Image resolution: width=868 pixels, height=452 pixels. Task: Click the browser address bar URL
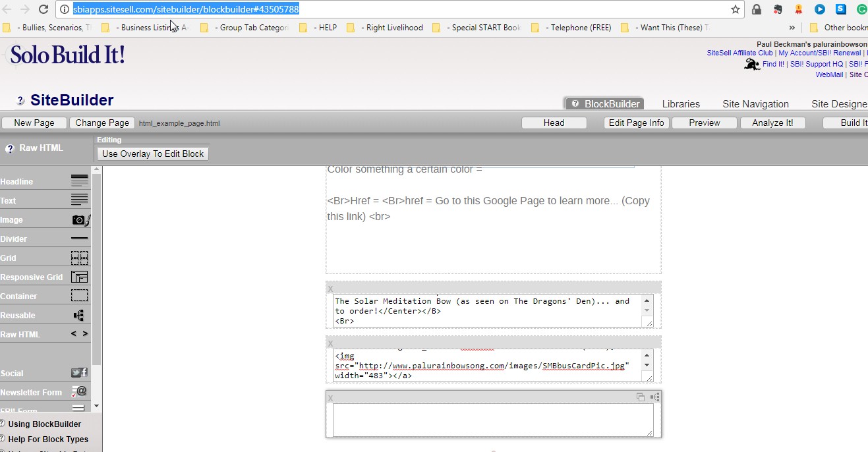point(186,9)
